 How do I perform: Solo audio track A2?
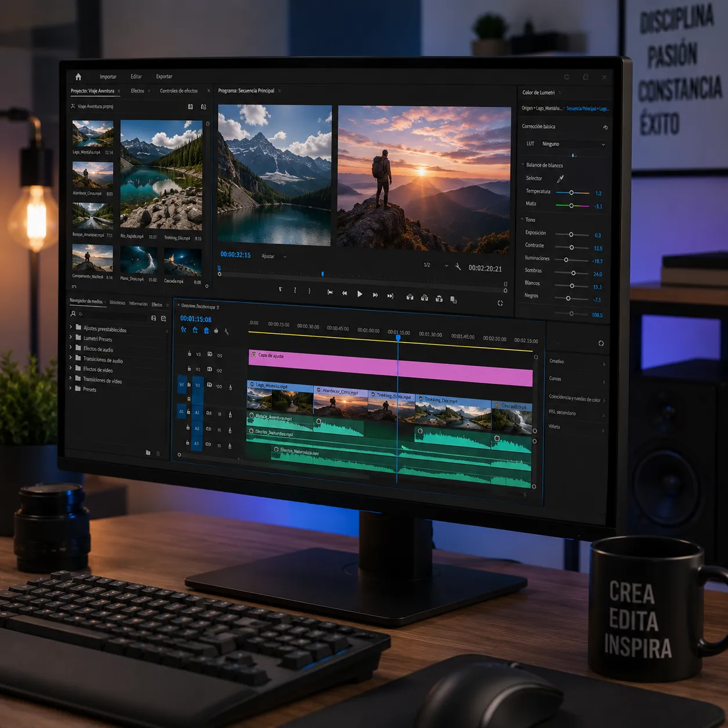click(x=219, y=430)
